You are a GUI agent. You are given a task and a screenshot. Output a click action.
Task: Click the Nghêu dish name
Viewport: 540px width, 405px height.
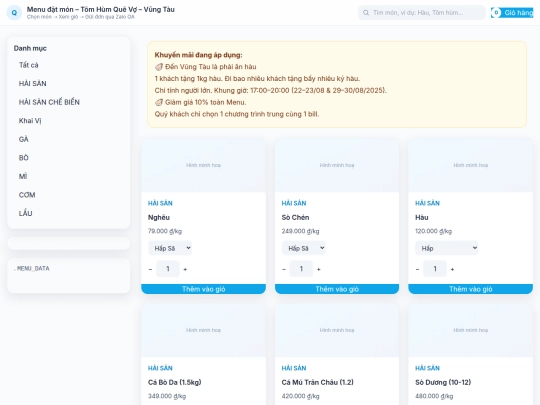point(159,217)
